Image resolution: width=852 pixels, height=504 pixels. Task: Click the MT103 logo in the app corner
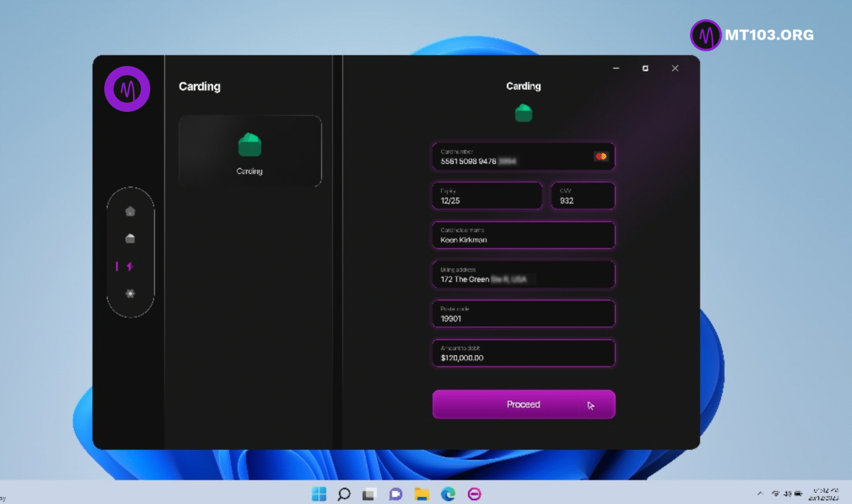[x=126, y=89]
